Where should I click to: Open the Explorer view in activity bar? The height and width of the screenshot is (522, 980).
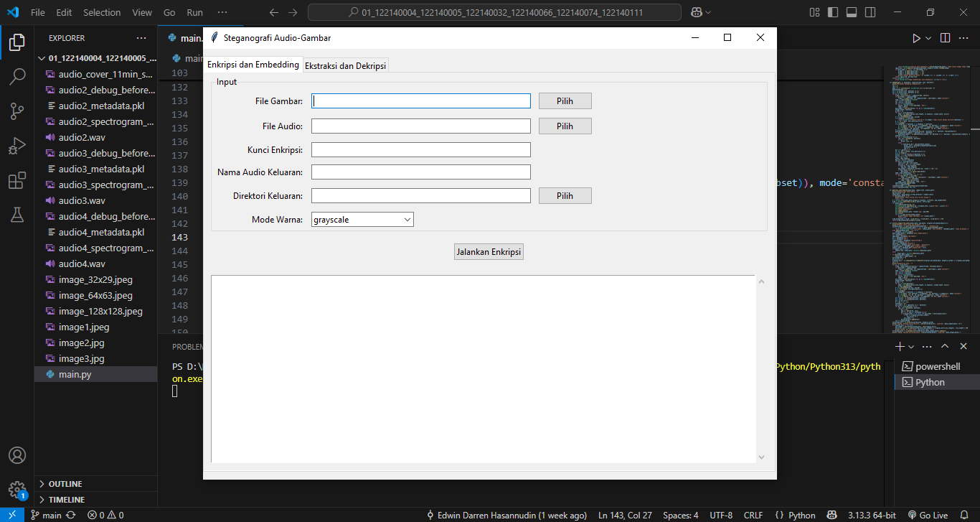tap(17, 42)
